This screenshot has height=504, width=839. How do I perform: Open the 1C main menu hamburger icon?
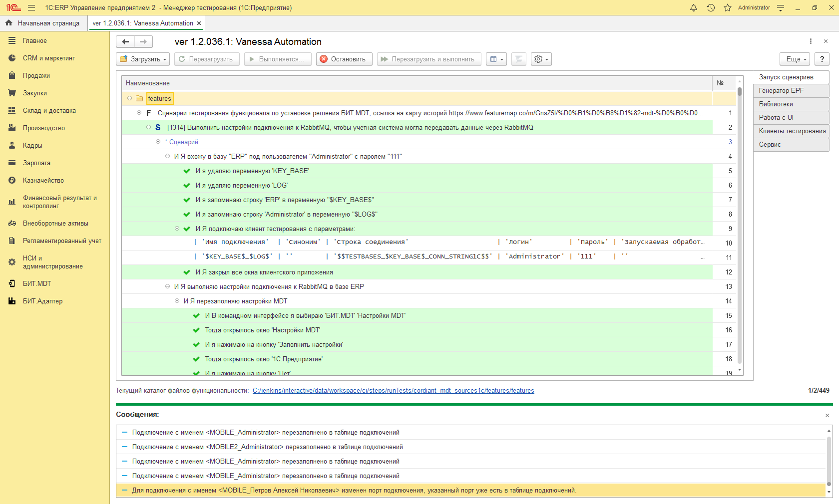coord(31,7)
